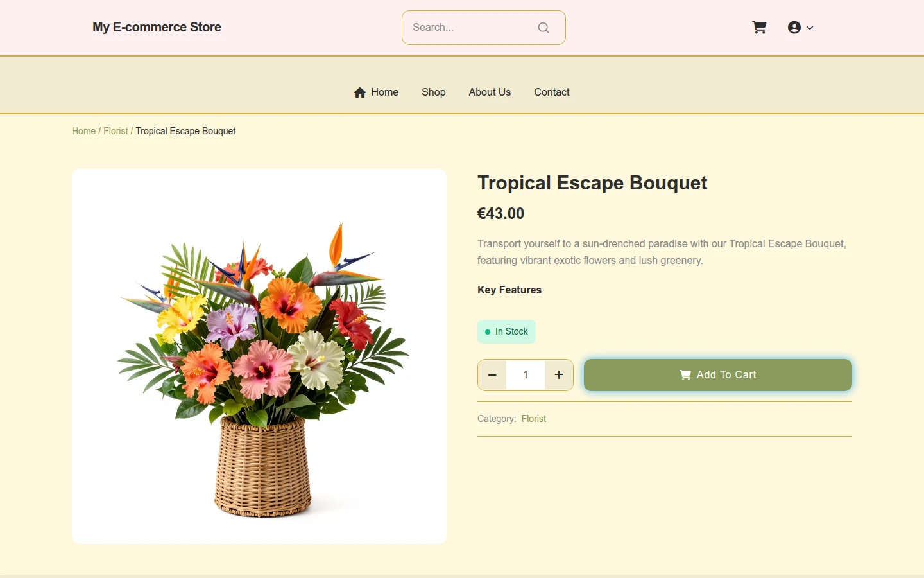Open the About Us page
The height and width of the screenshot is (578, 924).
[x=490, y=92]
